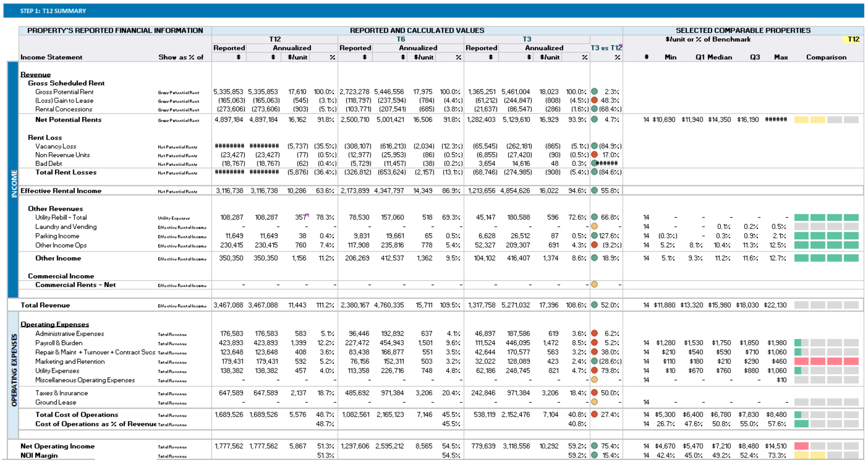Viewport: 868px width, 464px height.
Task: Click yellow indicator in Commercial Rents - Net row
Action: [x=594, y=284]
